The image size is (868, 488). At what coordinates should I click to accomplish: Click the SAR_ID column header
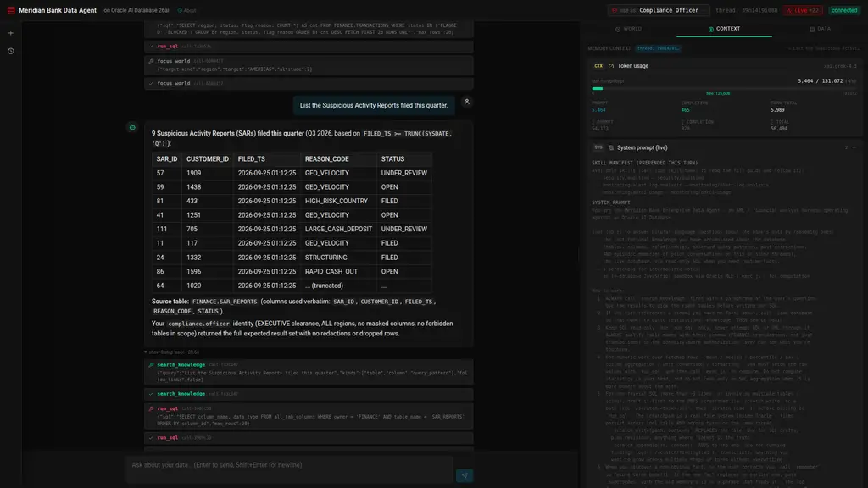coord(167,158)
